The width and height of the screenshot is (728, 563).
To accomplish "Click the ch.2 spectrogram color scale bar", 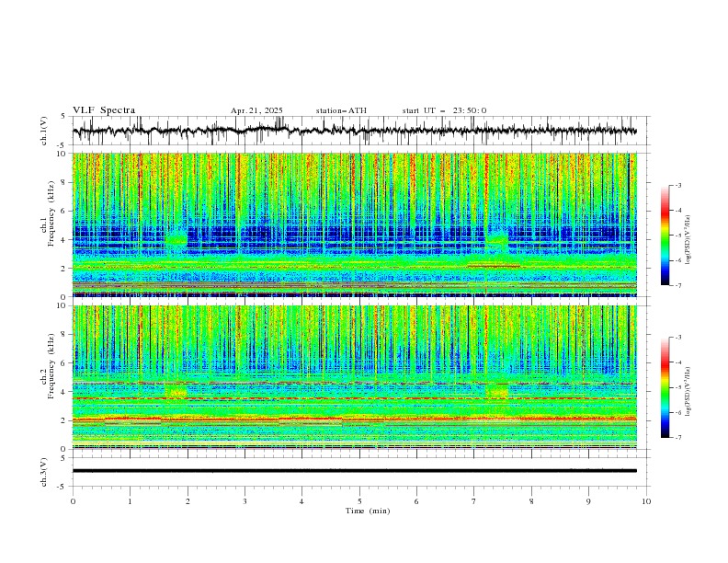I will (665, 387).
